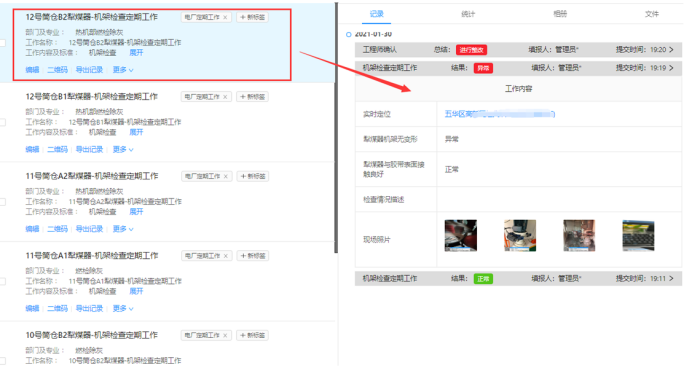Click 编辑 link for 12号筒仓B2 item
The width and height of the screenshot is (693, 374).
pos(32,70)
